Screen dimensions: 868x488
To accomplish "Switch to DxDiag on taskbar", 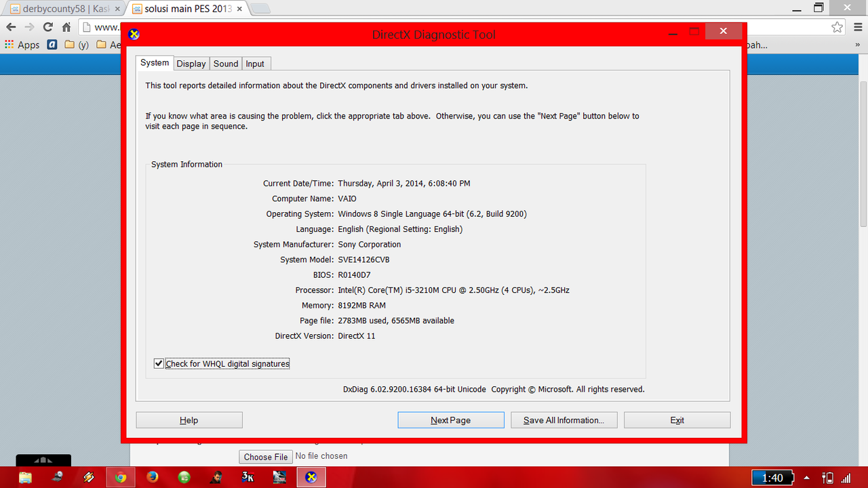I will pyautogui.click(x=311, y=477).
